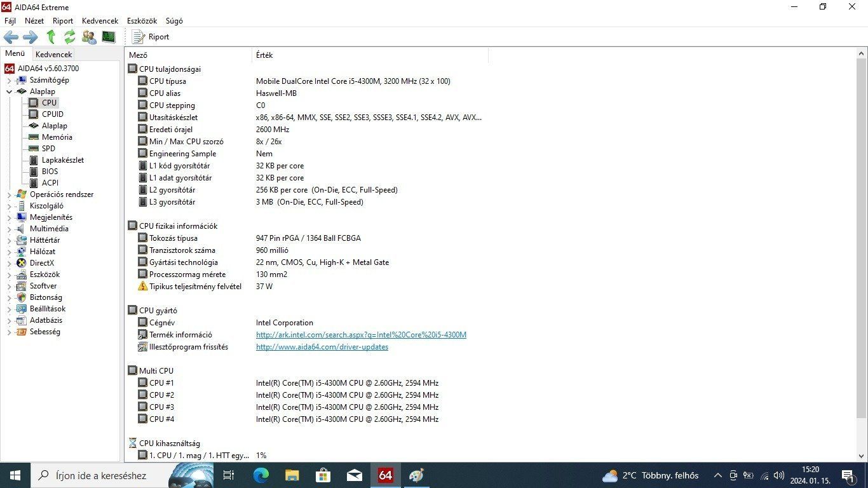Expand the Multimédia tree node
868x488 pixels.
[x=9, y=229]
